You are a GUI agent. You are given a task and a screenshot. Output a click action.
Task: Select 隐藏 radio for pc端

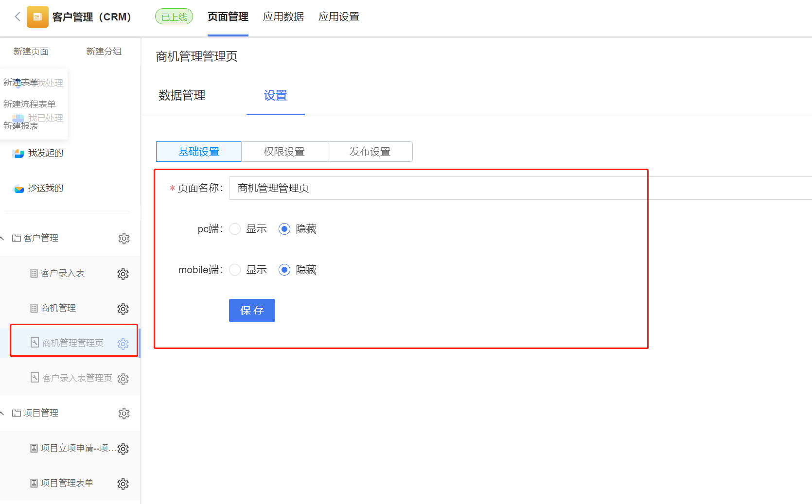(284, 229)
